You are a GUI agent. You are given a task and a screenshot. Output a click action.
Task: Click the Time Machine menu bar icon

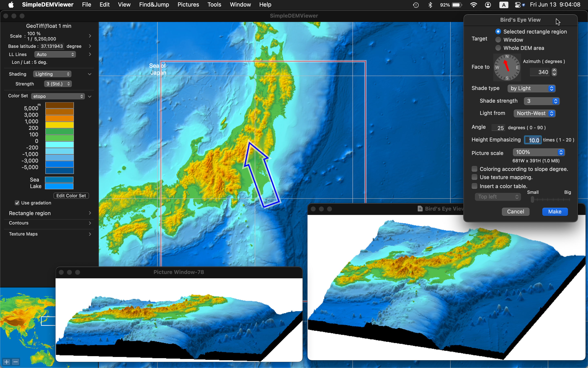416,5
